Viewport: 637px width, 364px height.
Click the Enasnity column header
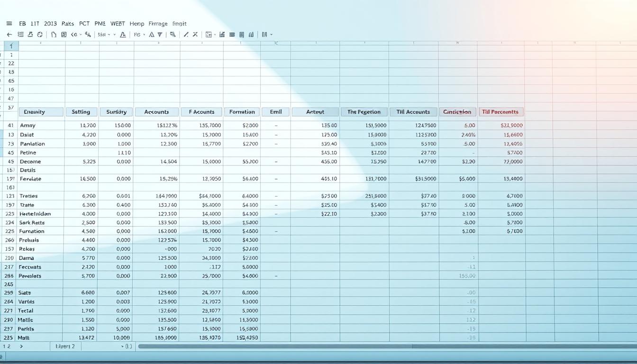point(41,112)
